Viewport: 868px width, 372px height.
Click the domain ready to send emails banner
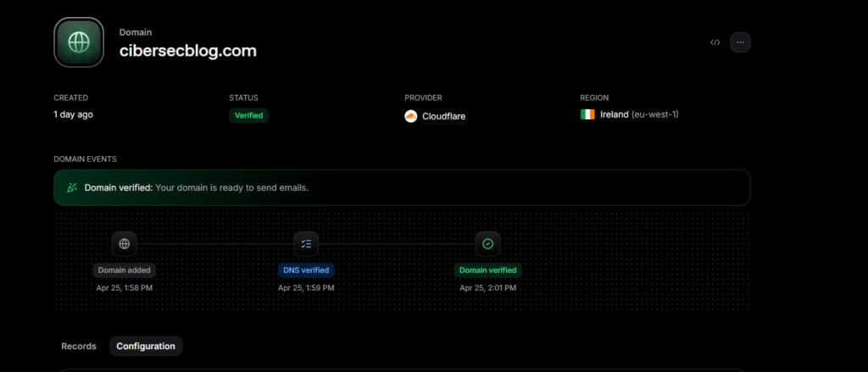pos(402,187)
